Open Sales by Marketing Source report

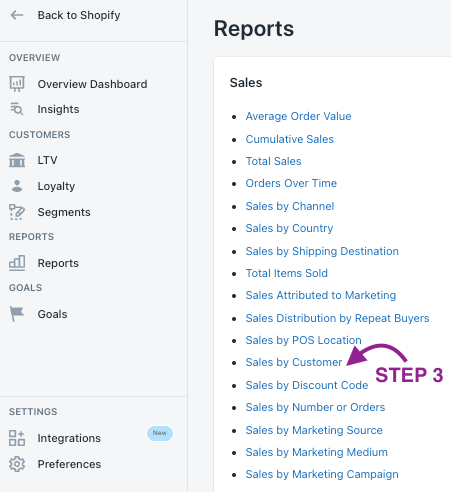click(314, 430)
